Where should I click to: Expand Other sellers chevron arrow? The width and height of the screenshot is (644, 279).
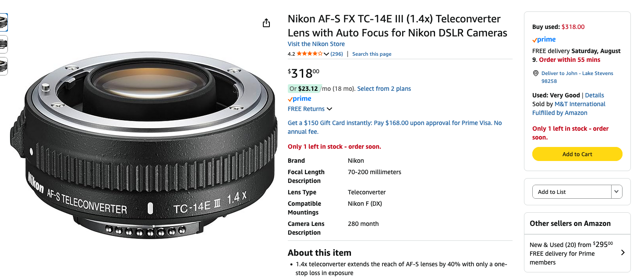[x=623, y=253]
